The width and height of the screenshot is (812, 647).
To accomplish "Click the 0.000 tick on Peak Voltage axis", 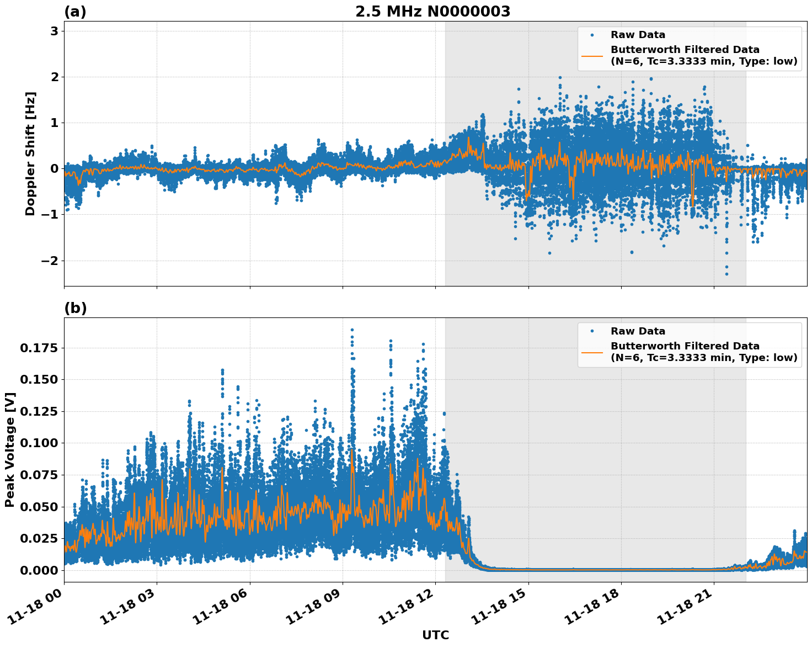I will point(39,570).
